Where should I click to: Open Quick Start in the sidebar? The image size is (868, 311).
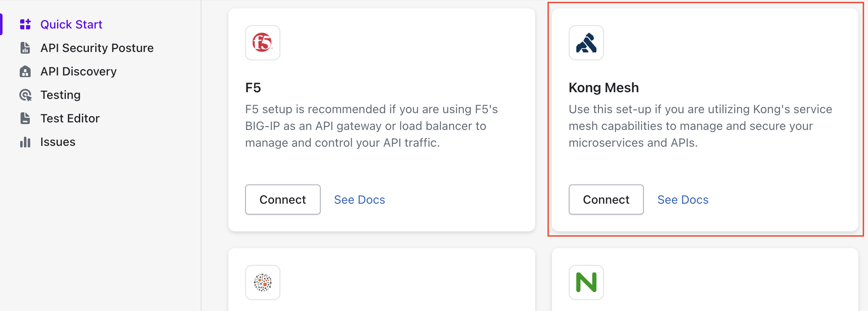71,24
